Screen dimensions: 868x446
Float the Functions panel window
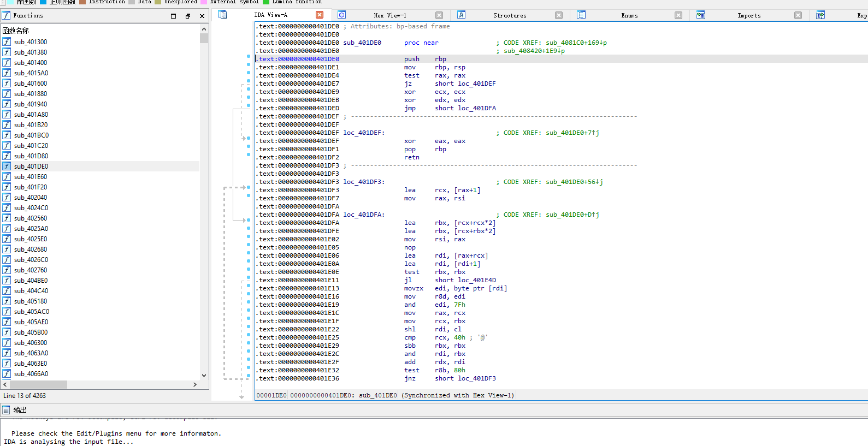[x=188, y=16]
